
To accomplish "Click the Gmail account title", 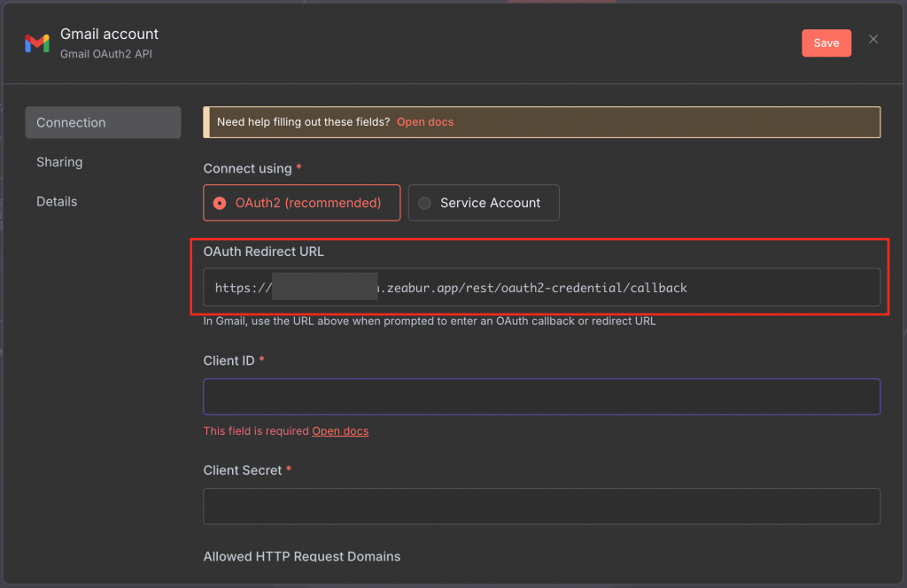I will pyautogui.click(x=109, y=35).
